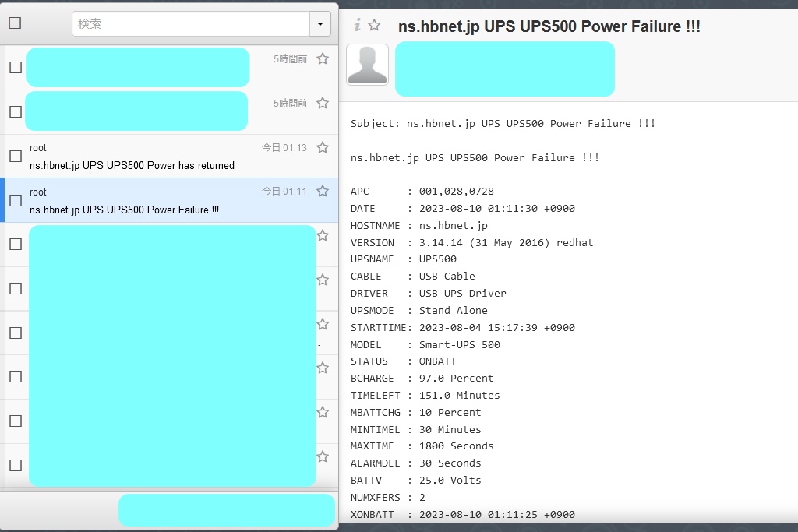Click the timestamp 今日 01:13
This screenshot has width=798, height=532.
click(284, 147)
